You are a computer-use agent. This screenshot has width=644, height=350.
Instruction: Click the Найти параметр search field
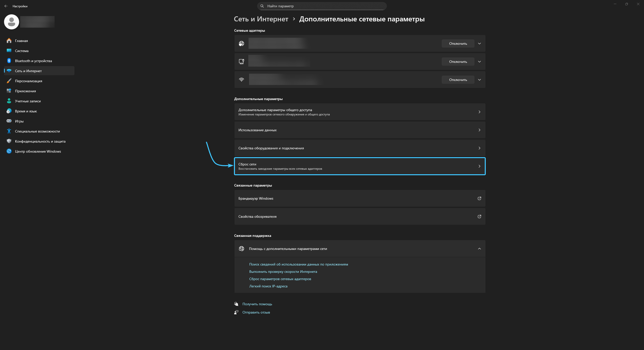tap(322, 6)
